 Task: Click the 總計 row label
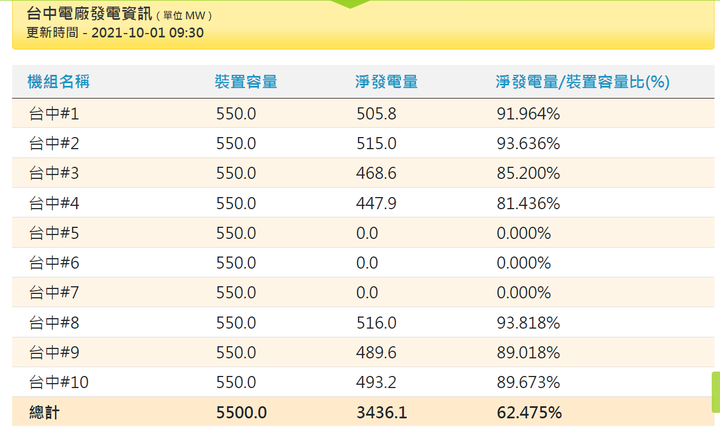(45, 412)
